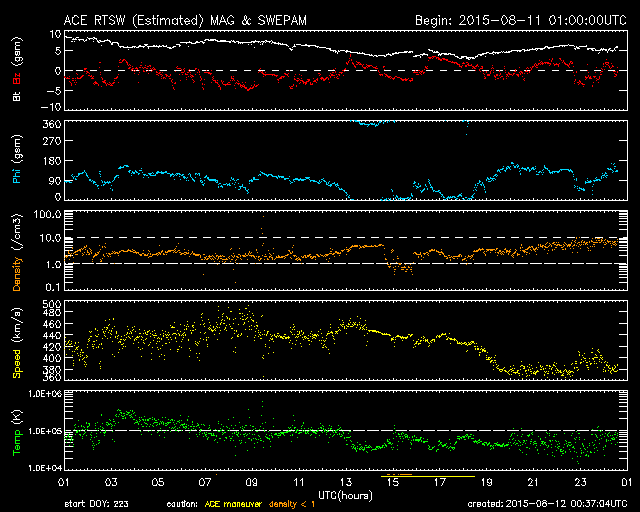This screenshot has width=640, height=512.
Task: Click the '180' tick on Phi axis
Action: pyautogui.click(x=52, y=161)
